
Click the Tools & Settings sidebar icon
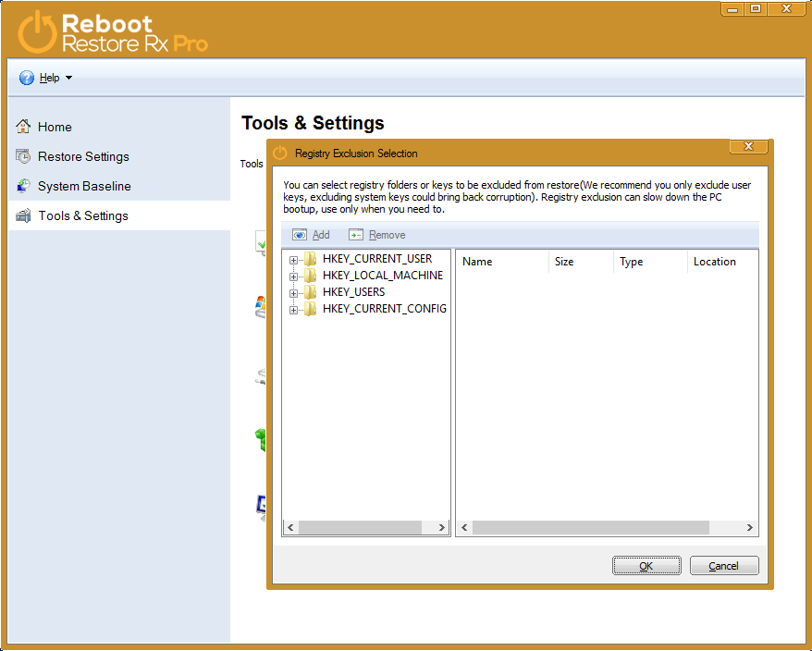click(23, 215)
